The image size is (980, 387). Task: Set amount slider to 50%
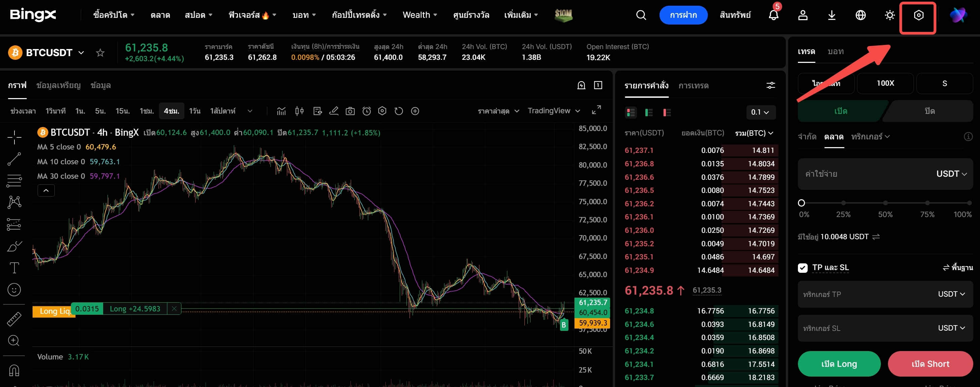(885, 203)
